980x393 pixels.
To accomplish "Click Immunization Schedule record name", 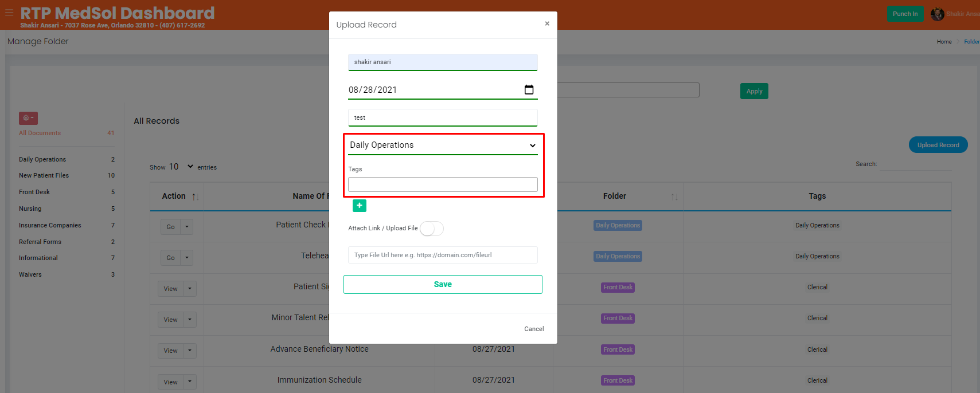I will pos(319,380).
